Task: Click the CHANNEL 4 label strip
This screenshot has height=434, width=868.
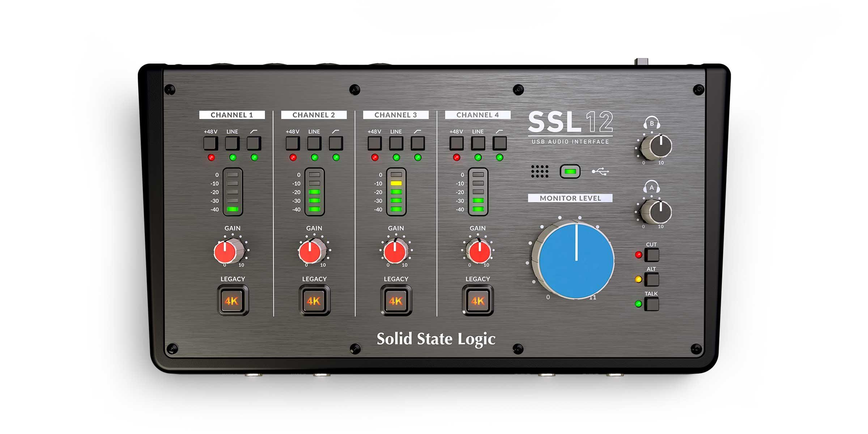Action: (478, 115)
